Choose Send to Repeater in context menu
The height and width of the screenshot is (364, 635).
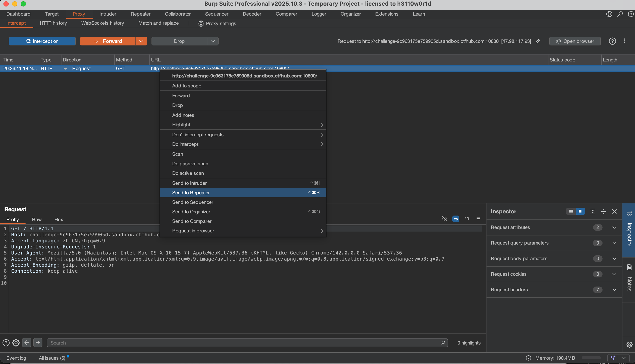tap(191, 193)
